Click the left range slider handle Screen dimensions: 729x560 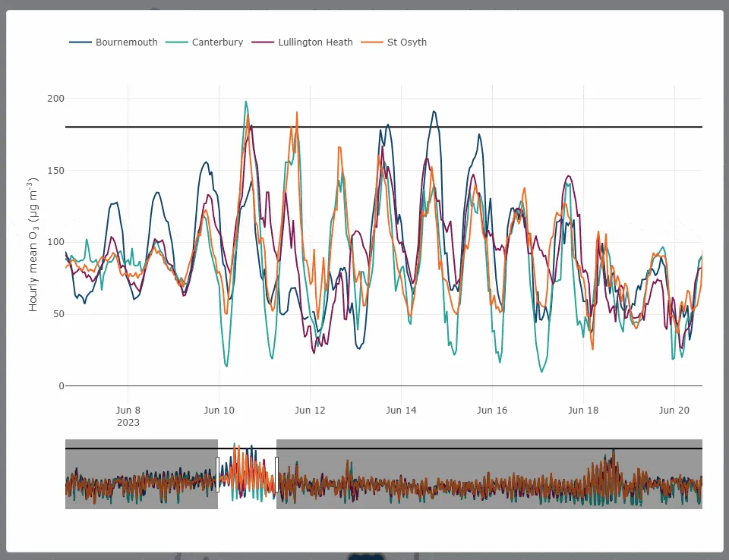(218, 474)
